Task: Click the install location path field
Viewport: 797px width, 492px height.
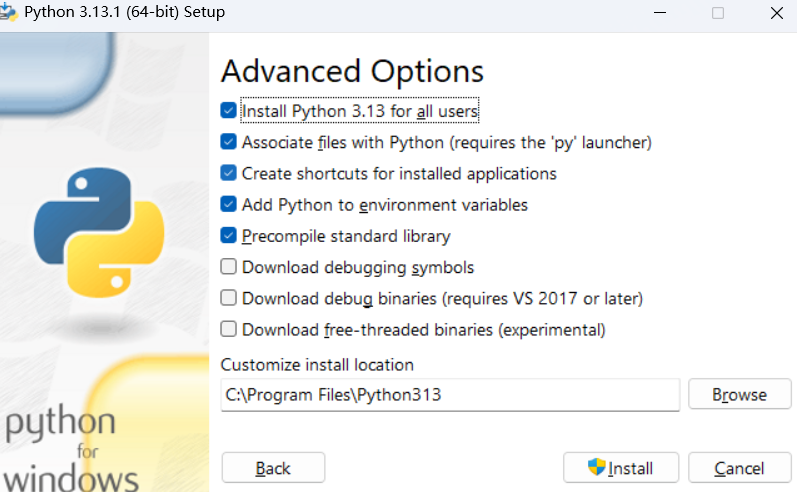Action: coord(450,395)
